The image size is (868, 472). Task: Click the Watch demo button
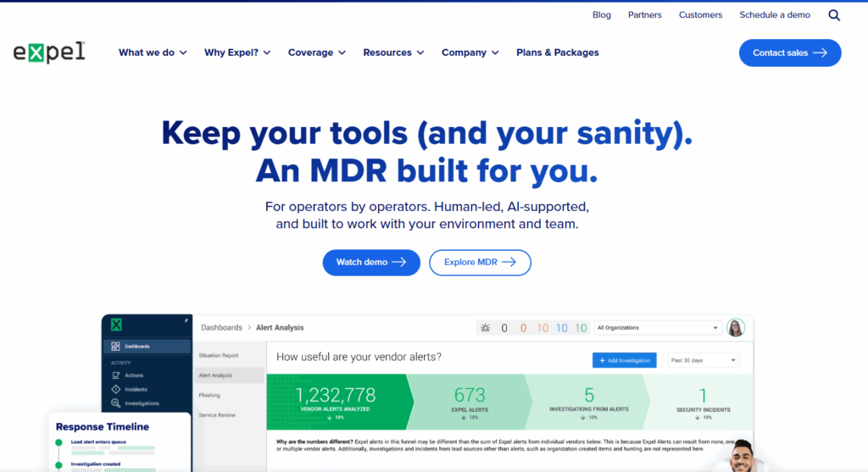tap(371, 263)
